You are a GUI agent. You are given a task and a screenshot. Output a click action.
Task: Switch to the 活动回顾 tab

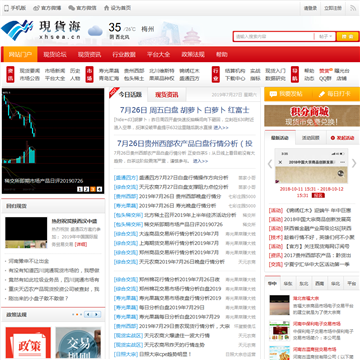(310, 138)
